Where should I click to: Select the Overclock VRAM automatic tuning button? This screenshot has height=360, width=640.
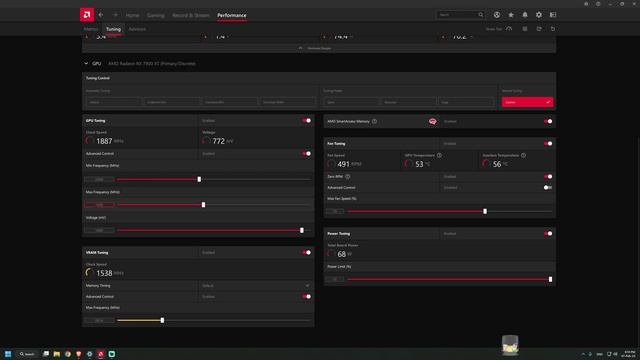tap(287, 102)
